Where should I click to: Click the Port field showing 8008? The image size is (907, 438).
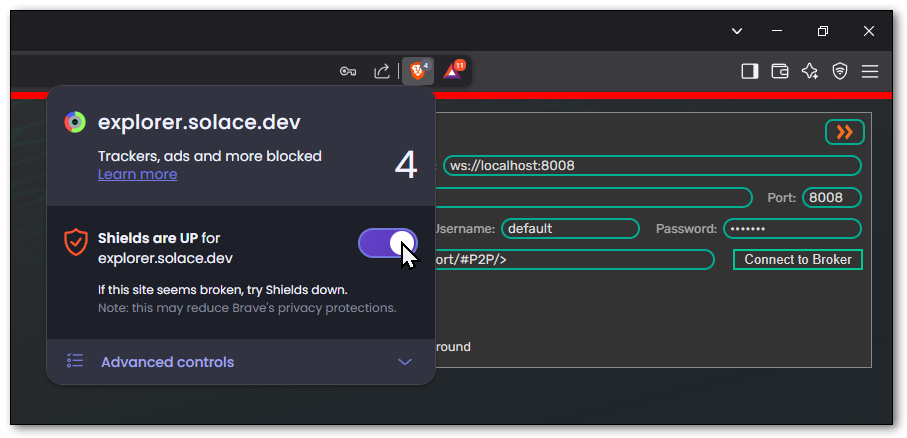(832, 197)
